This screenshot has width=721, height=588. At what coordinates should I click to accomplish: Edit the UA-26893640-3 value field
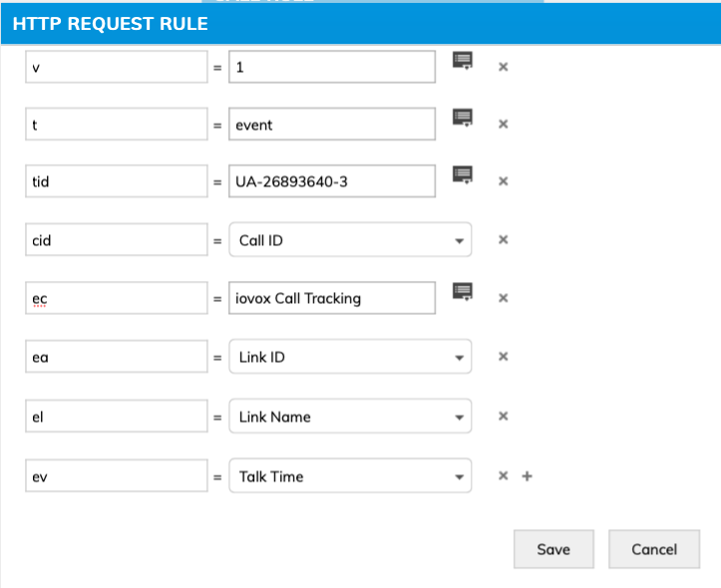pyautogui.click(x=331, y=182)
